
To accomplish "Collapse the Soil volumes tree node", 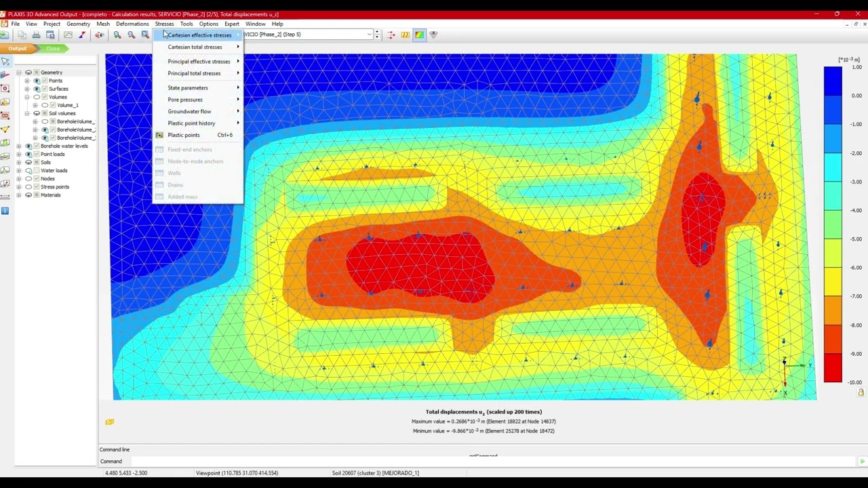I will coord(27,113).
